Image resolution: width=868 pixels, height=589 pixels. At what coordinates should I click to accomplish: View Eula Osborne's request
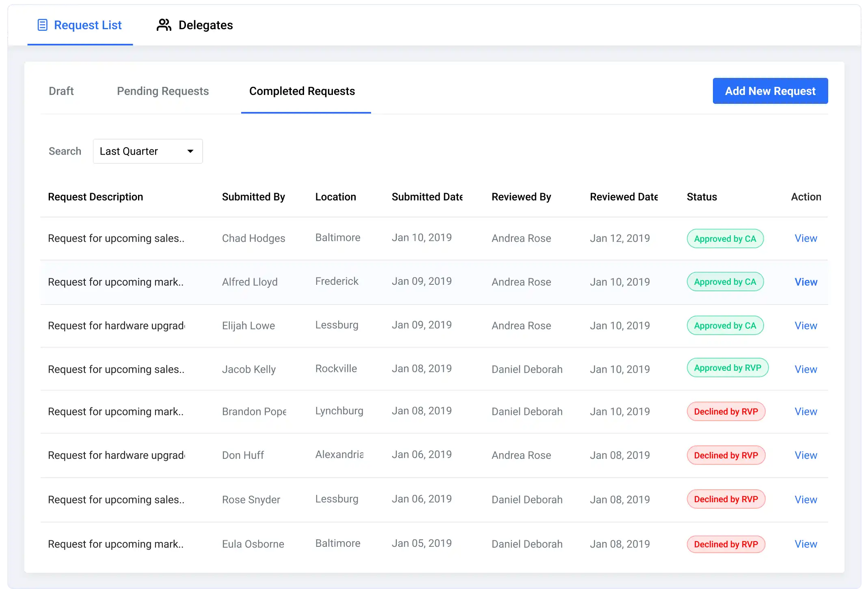806,544
